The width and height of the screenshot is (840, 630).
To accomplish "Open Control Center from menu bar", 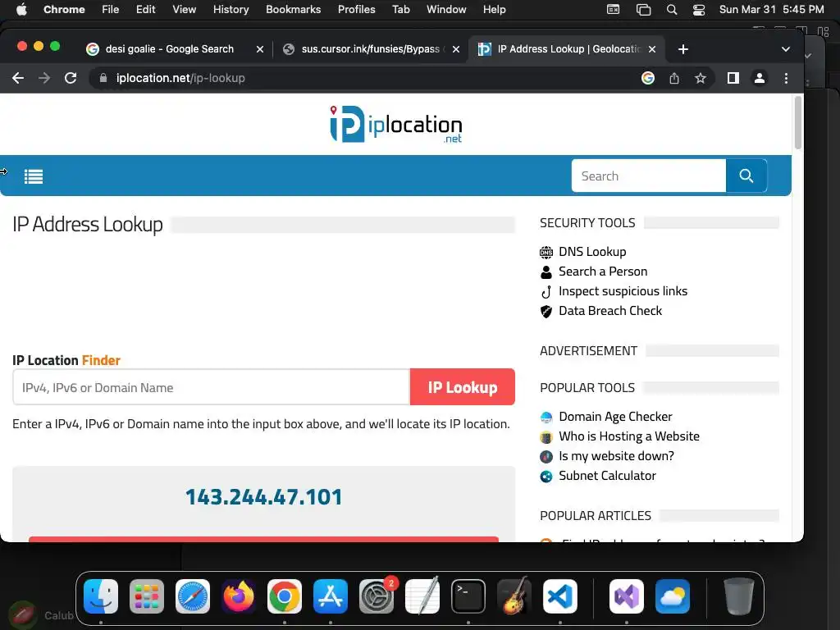I will [x=699, y=10].
